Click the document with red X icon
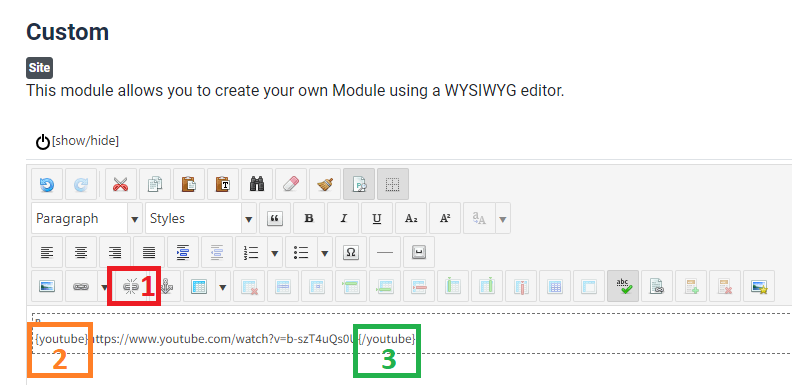This screenshot has width=792, height=385. 725,286
